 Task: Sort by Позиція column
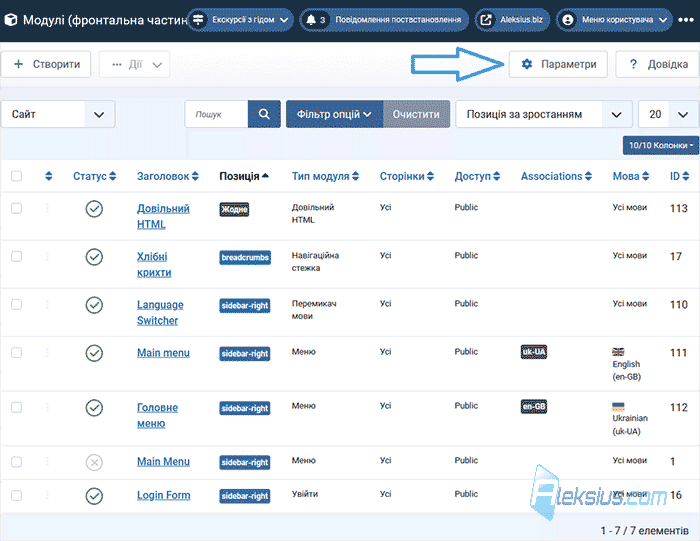(244, 176)
